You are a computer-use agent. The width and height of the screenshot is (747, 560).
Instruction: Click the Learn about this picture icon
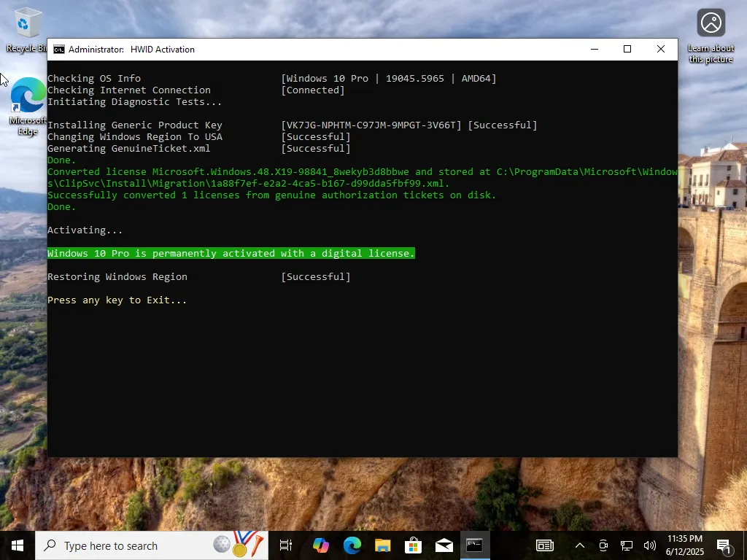pos(711,36)
